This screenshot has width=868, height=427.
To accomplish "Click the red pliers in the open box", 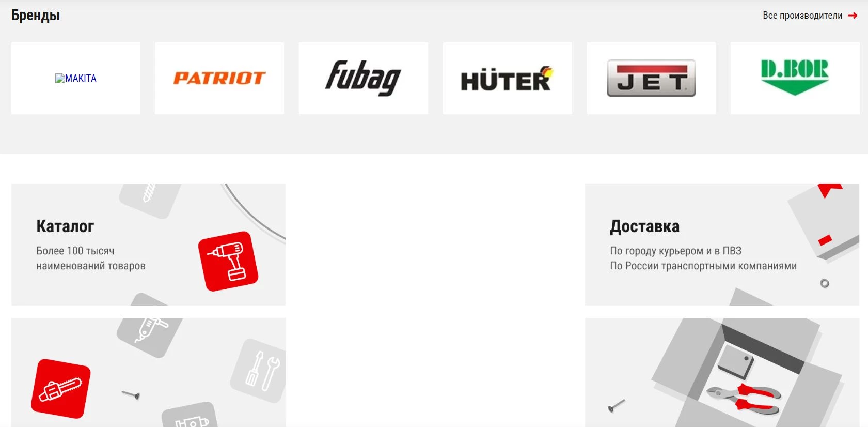I will (x=743, y=400).
